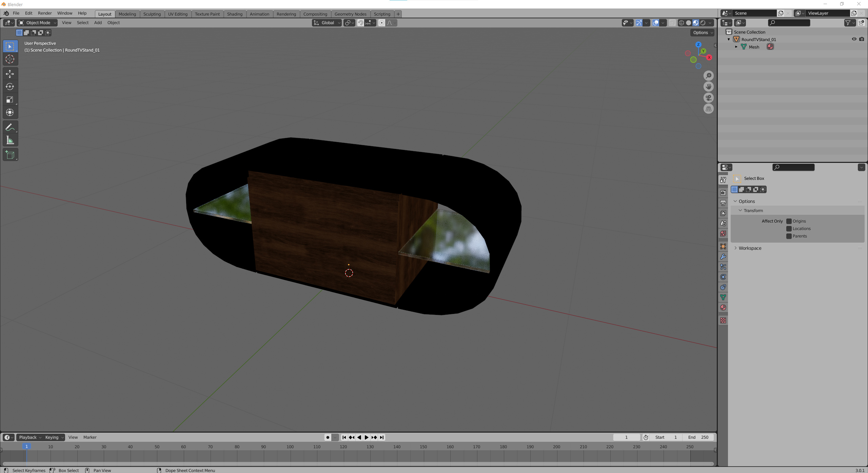Open the Global transform orientation dropdown

point(327,23)
